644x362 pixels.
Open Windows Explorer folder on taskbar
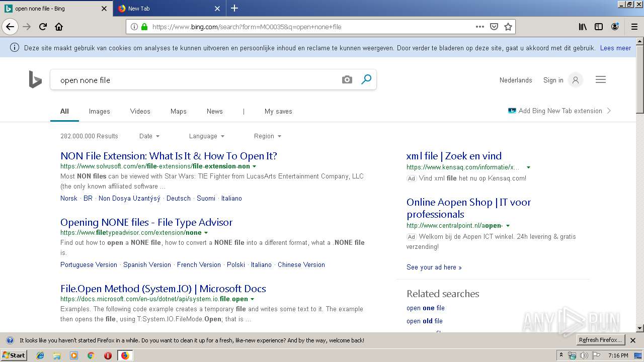(57, 355)
